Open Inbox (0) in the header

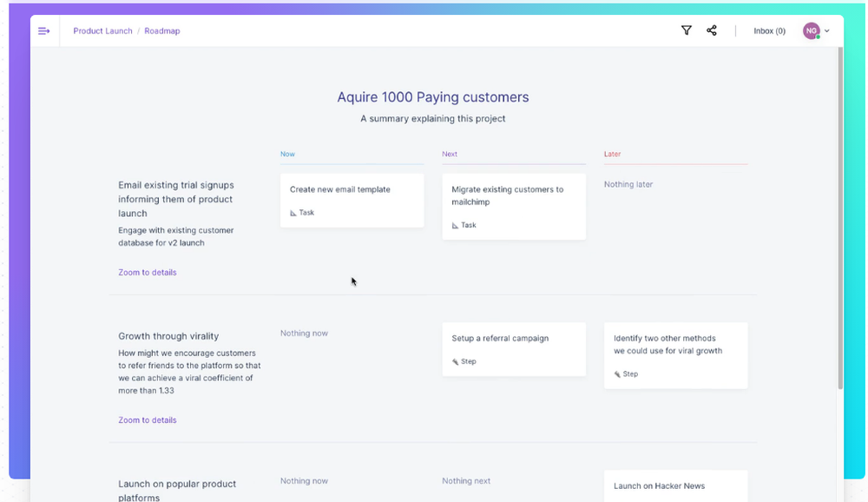pyautogui.click(x=769, y=31)
